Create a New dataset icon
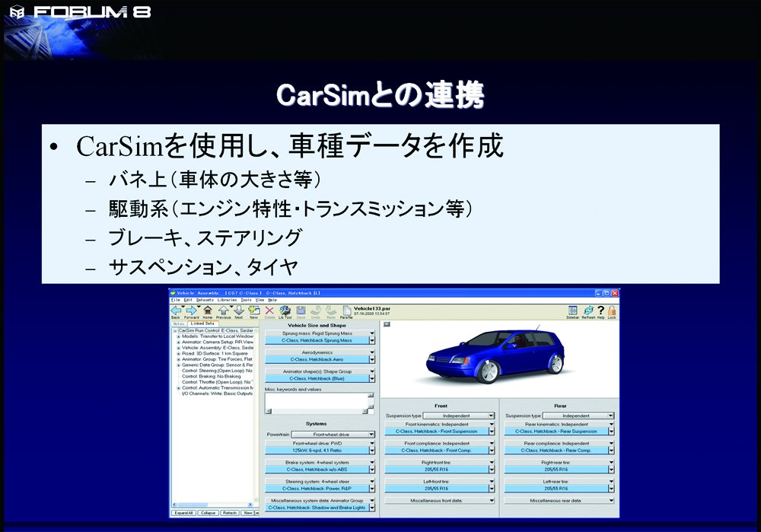 pos(254,311)
